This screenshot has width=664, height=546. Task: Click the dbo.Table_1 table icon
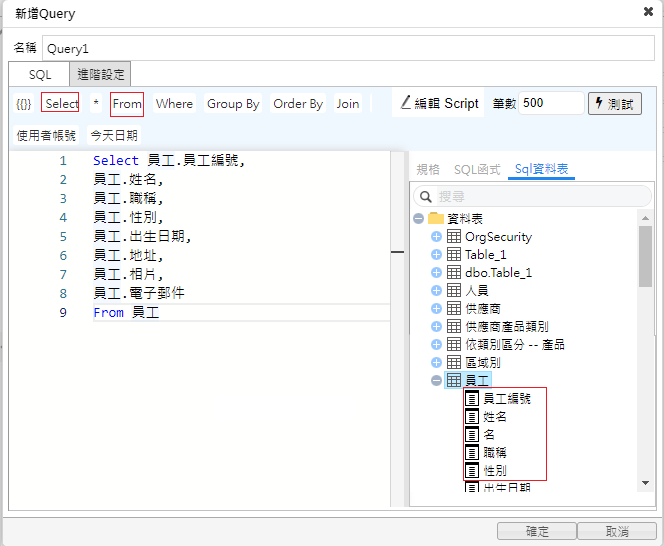click(454, 272)
